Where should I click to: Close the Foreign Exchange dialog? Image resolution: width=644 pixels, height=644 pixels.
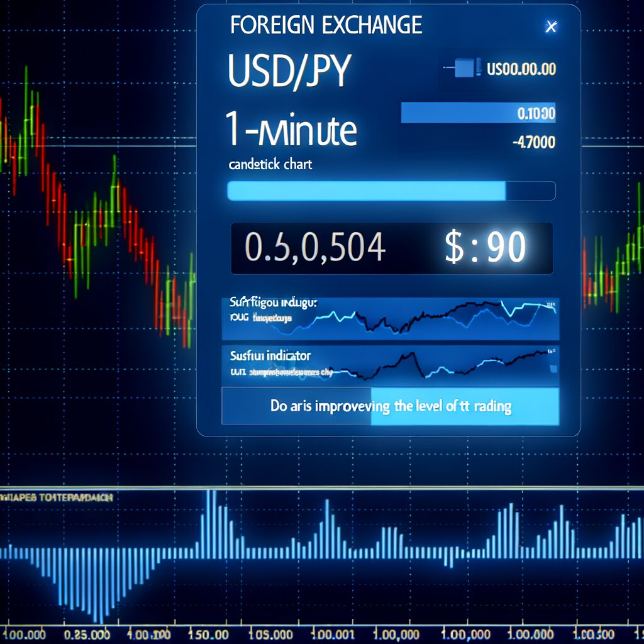(551, 26)
